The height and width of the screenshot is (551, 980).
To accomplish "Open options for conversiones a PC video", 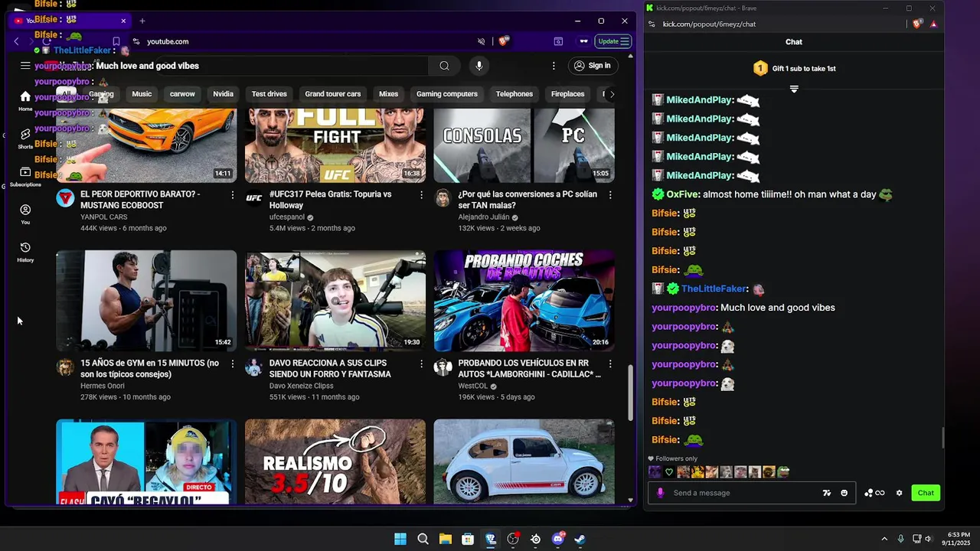I will tap(610, 195).
